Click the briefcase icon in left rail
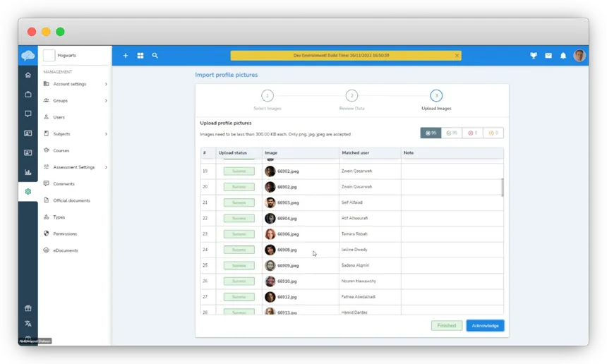This screenshot has width=607, height=364. (28, 95)
